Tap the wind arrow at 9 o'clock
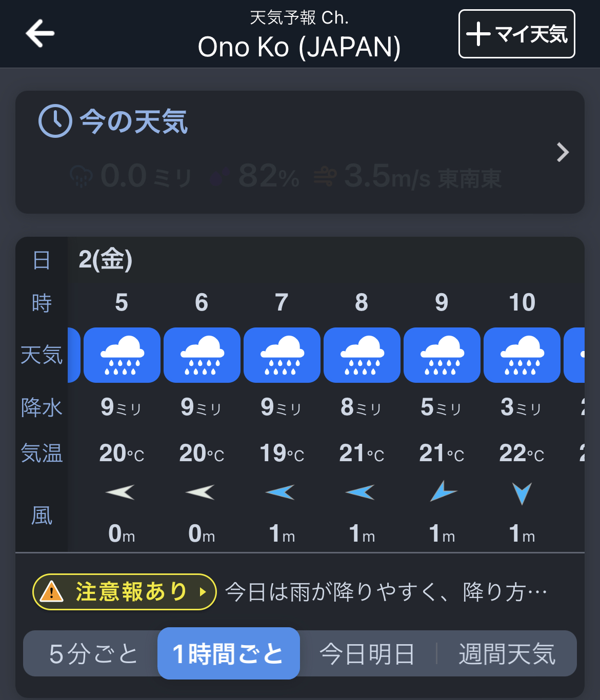The height and width of the screenshot is (700, 600). pyautogui.click(x=442, y=492)
